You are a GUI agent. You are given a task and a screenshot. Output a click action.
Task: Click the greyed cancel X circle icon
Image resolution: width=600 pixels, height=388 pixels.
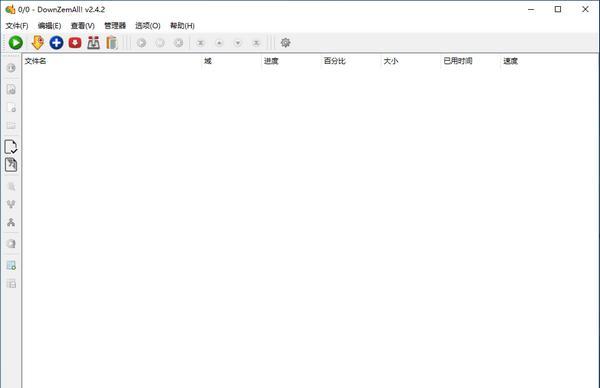179,43
